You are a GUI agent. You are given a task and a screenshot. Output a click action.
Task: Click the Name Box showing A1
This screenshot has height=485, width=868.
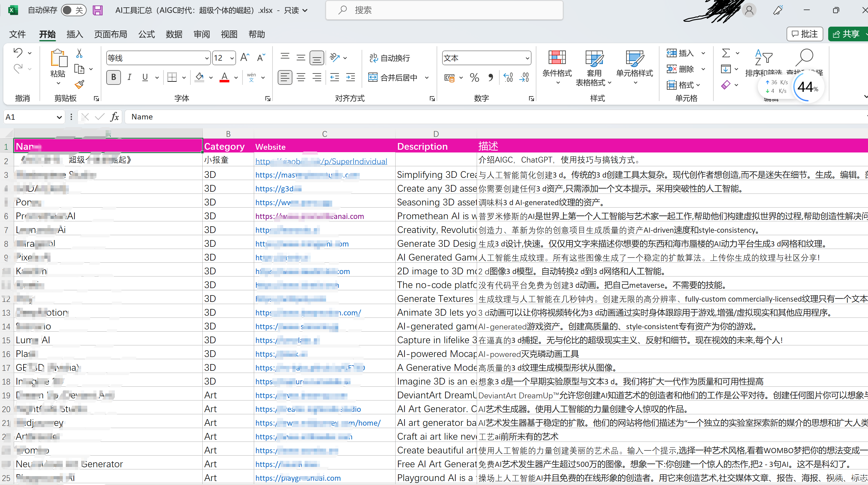[34, 117]
